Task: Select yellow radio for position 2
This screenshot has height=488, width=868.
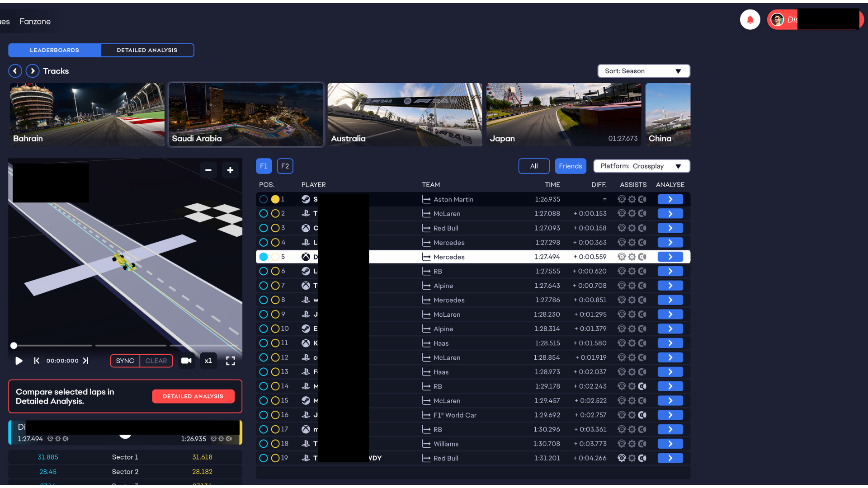Action: pos(275,214)
